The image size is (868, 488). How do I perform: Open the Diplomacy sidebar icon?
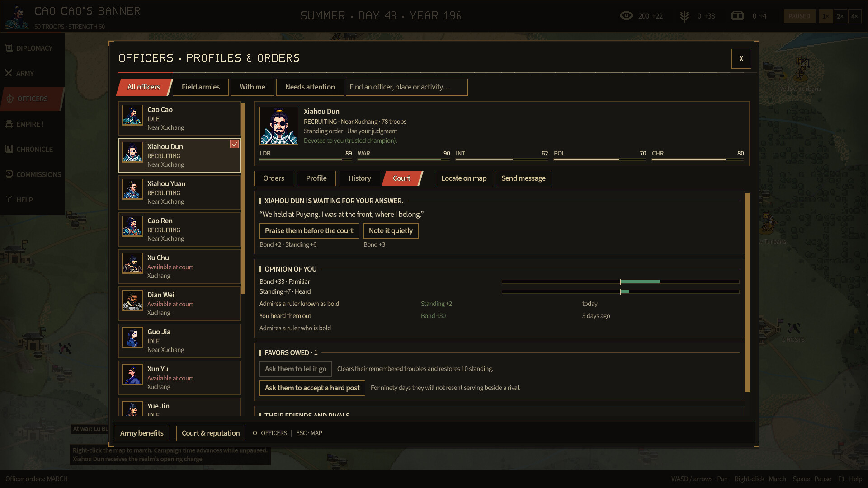(x=9, y=48)
